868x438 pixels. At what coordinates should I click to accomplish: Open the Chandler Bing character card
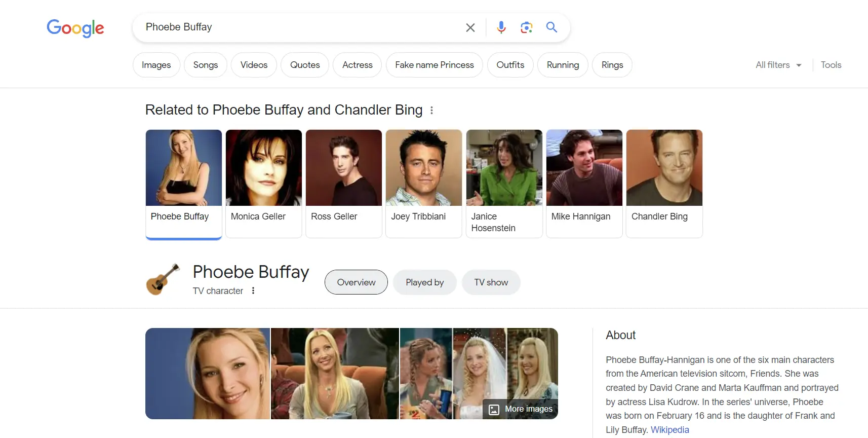click(664, 184)
